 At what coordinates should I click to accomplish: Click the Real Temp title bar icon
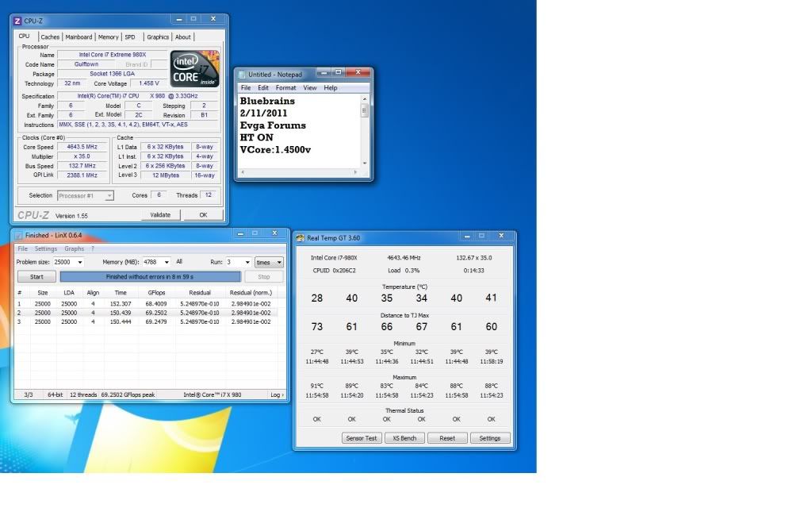pos(301,237)
